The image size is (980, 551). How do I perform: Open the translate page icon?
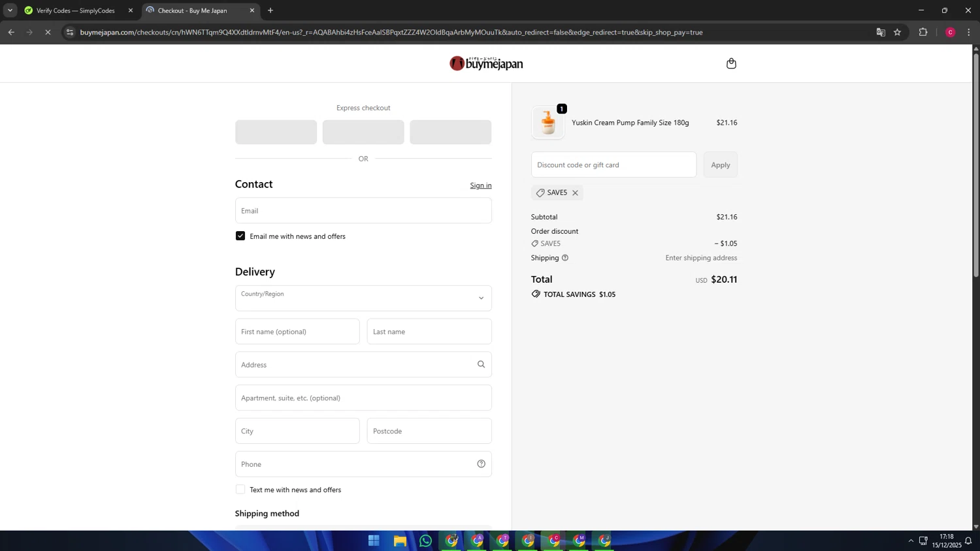click(881, 32)
